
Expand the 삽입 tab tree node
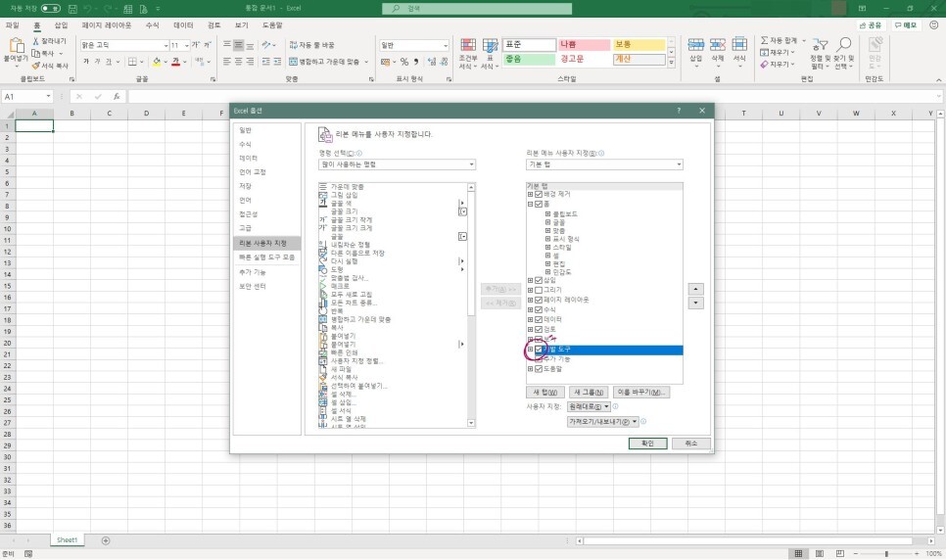pos(531,280)
